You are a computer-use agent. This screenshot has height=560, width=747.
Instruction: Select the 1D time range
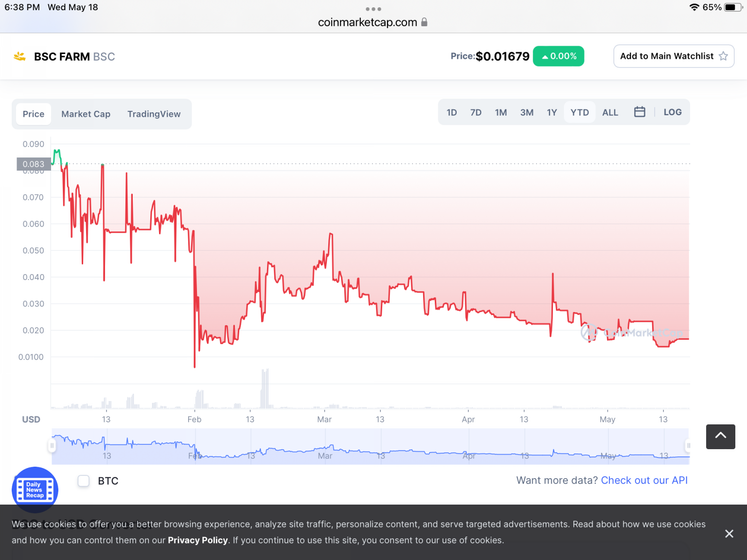[x=452, y=112]
